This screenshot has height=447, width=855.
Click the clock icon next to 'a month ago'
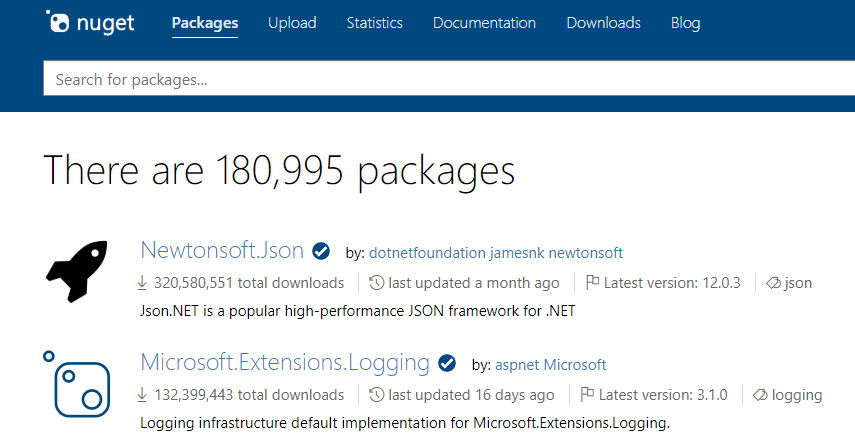tap(376, 283)
